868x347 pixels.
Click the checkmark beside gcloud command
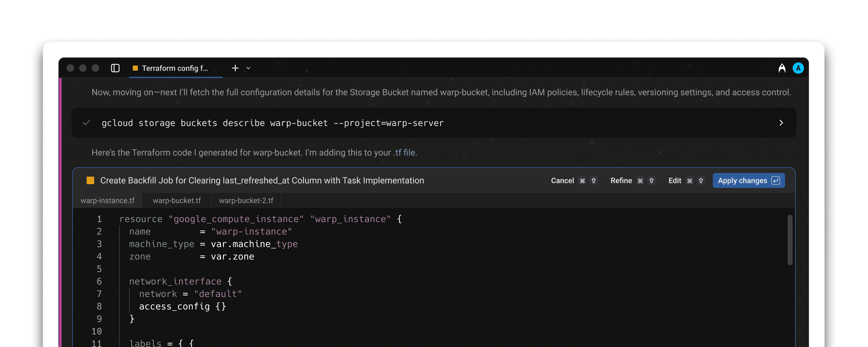pyautogui.click(x=87, y=122)
